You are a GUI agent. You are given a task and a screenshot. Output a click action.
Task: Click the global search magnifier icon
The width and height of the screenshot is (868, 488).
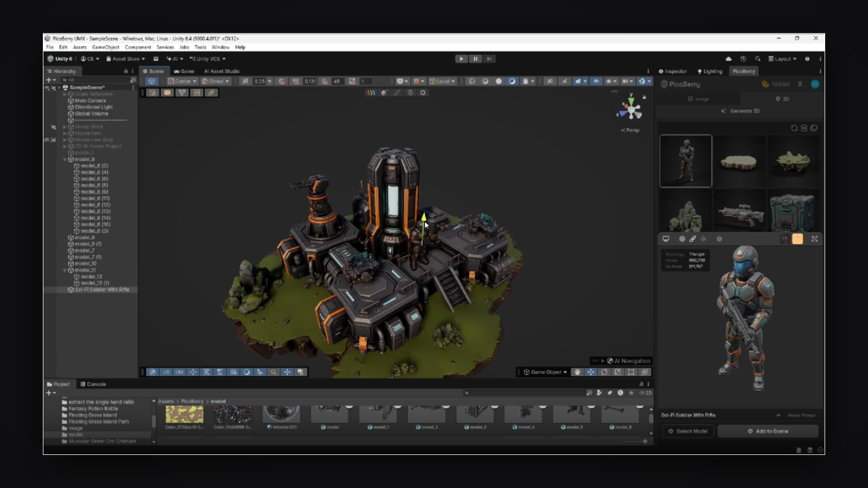click(757, 59)
